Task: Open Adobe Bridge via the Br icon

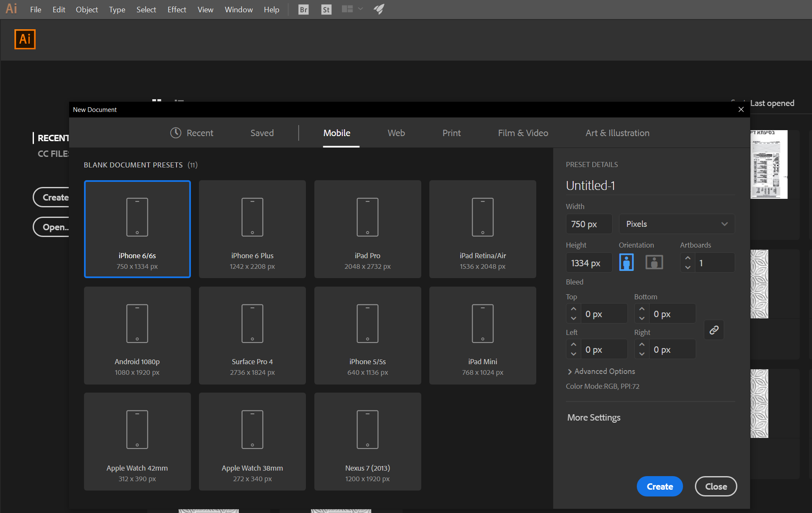Action: click(303, 9)
